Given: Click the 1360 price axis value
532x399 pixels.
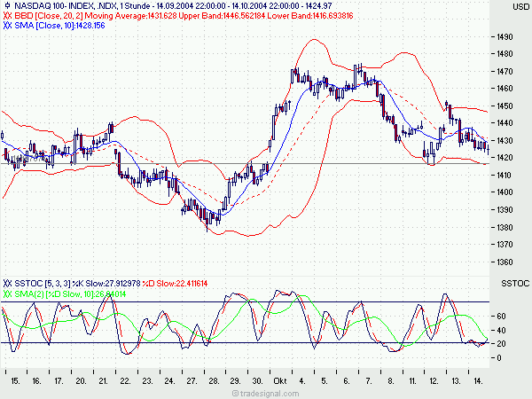Looking at the screenshot, I should [505, 262].
